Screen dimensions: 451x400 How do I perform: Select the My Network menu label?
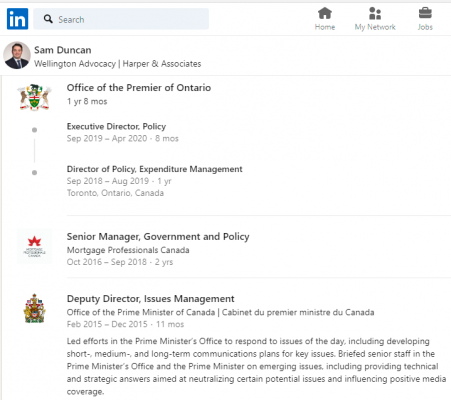pyautogui.click(x=375, y=27)
